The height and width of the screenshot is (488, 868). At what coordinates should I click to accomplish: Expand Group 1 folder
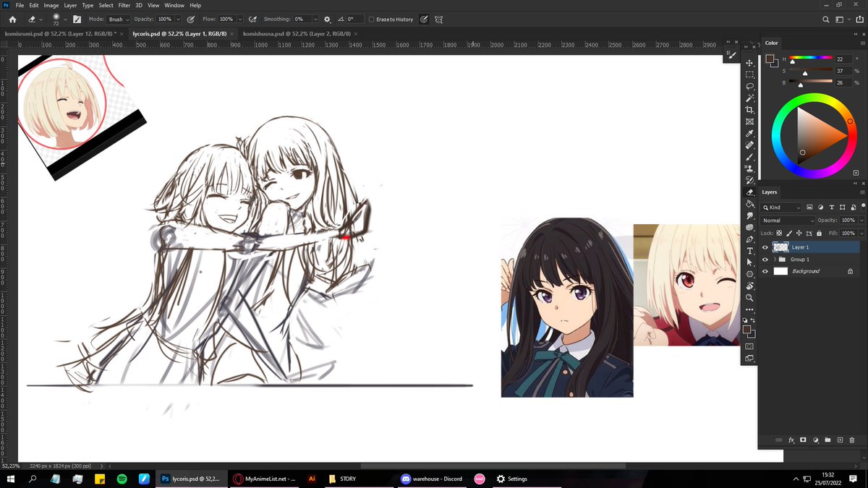point(775,260)
